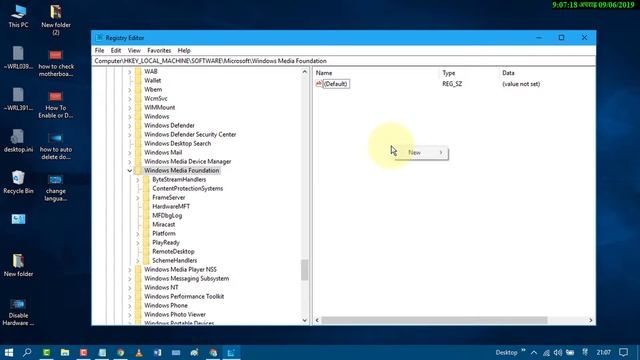Select the Wallet key
This screenshot has width=640, height=360.
tap(152, 80)
